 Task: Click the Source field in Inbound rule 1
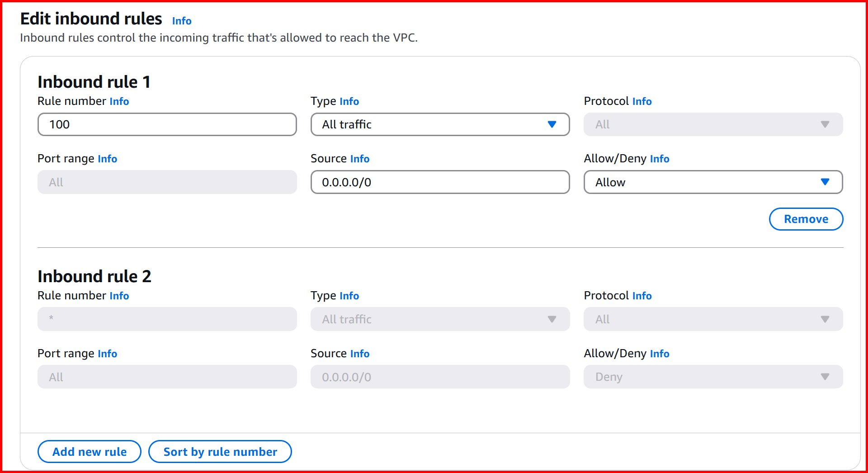tap(439, 182)
